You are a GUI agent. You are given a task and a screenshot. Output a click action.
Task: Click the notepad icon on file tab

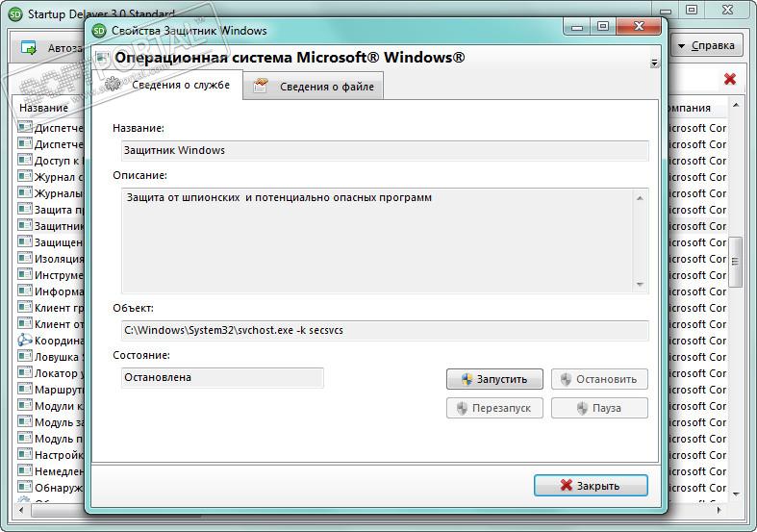pos(261,86)
